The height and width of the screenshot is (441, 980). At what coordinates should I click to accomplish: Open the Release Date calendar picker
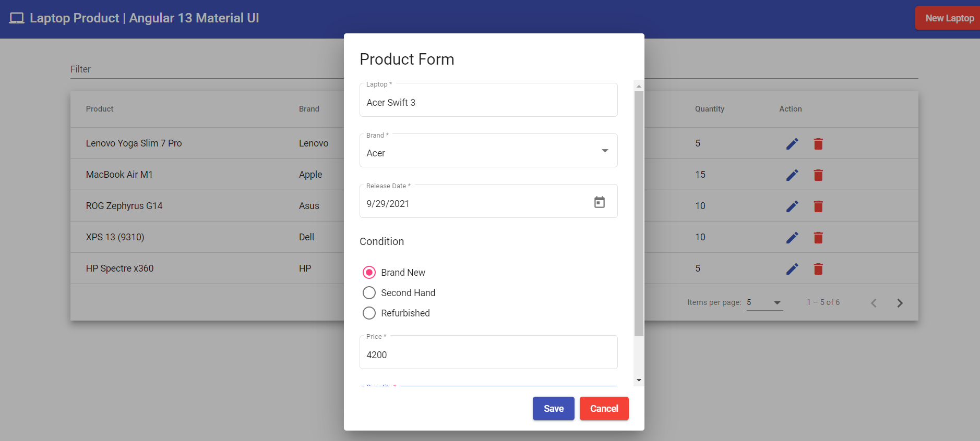click(x=600, y=202)
